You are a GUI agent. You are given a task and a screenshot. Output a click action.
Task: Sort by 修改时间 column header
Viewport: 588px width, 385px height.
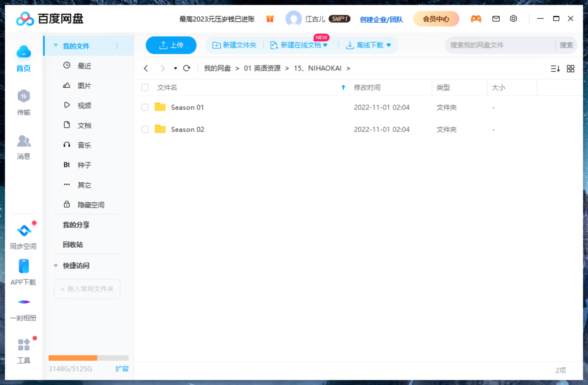pyautogui.click(x=367, y=88)
